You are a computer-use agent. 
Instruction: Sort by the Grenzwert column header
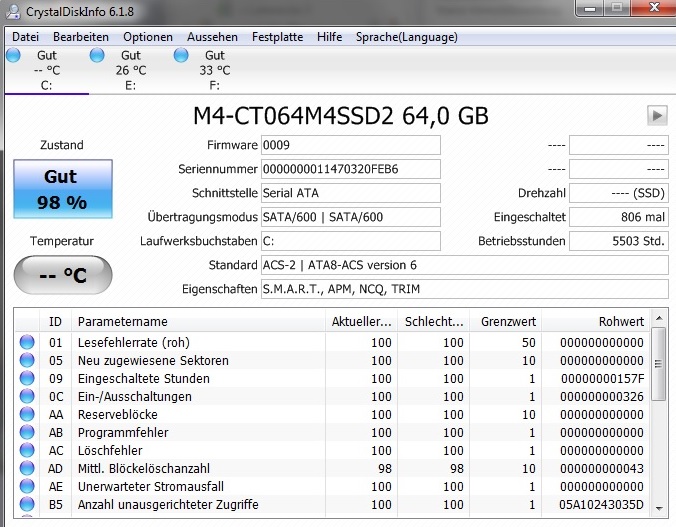[505, 322]
